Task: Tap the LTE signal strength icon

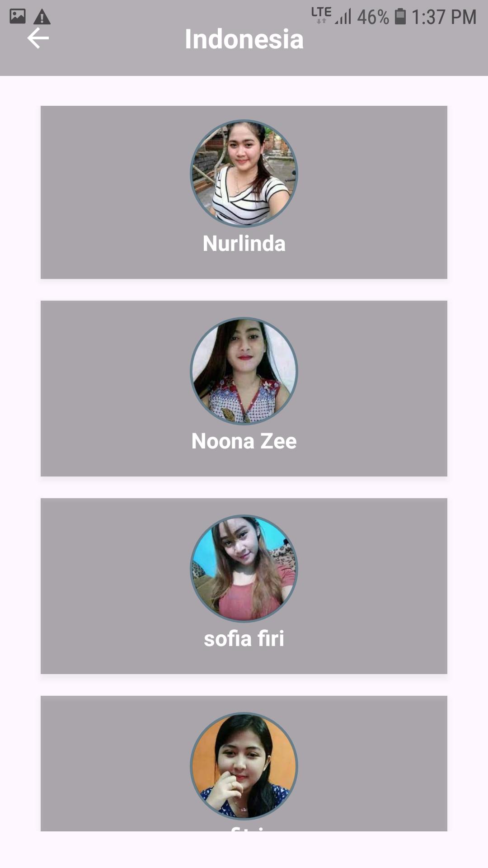Action: point(331,16)
